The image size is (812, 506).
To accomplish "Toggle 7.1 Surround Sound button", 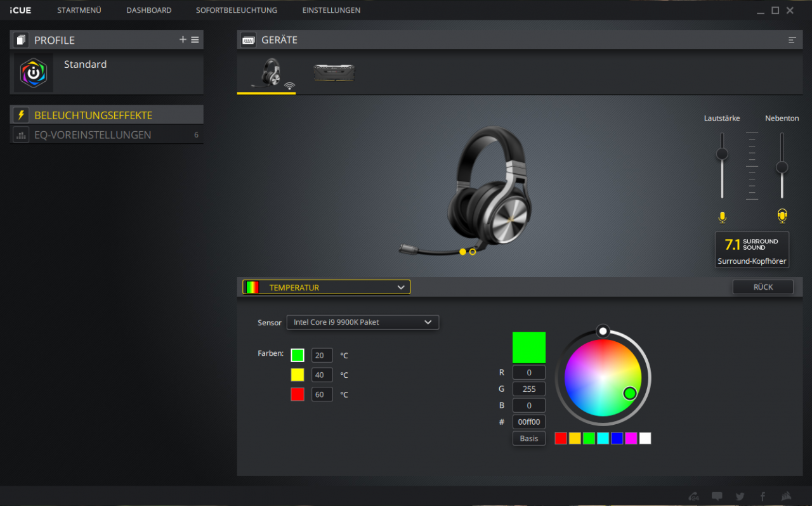I will [752, 249].
